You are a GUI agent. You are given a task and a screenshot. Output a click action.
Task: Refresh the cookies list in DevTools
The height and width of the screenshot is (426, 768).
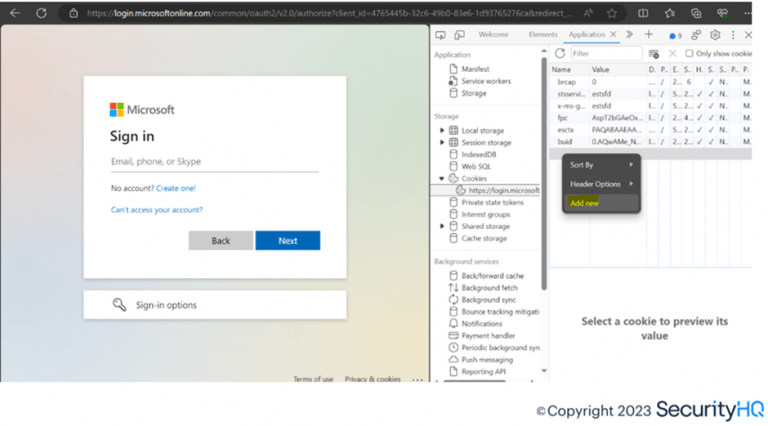(560, 53)
